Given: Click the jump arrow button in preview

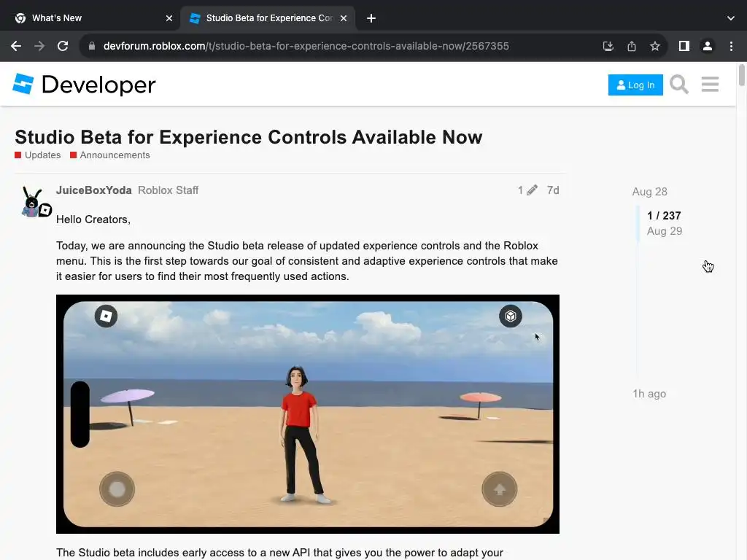Looking at the screenshot, I should click(x=499, y=489).
